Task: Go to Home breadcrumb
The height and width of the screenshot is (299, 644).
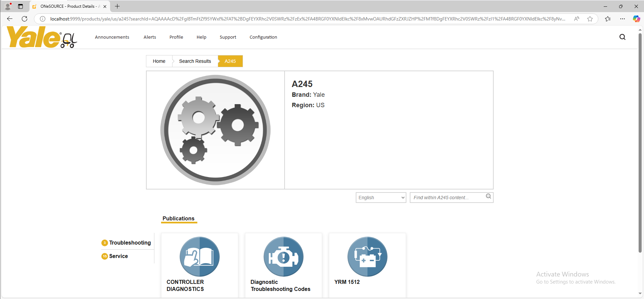Action: point(159,61)
